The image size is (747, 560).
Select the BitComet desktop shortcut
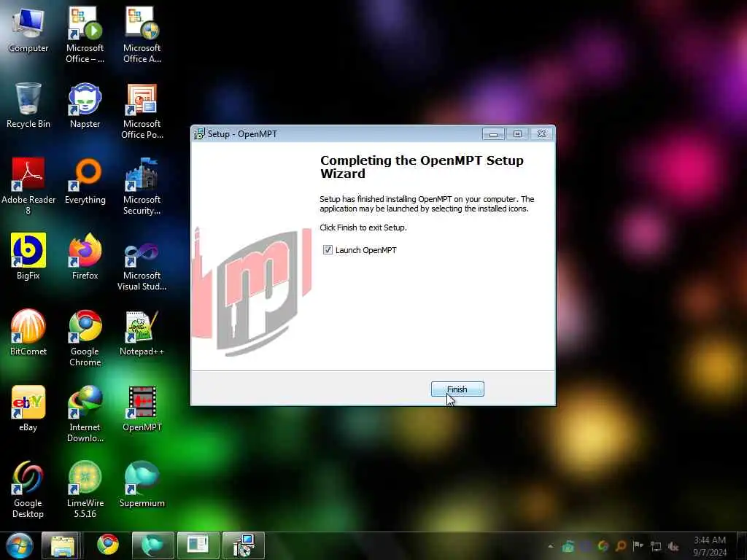click(28, 332)
